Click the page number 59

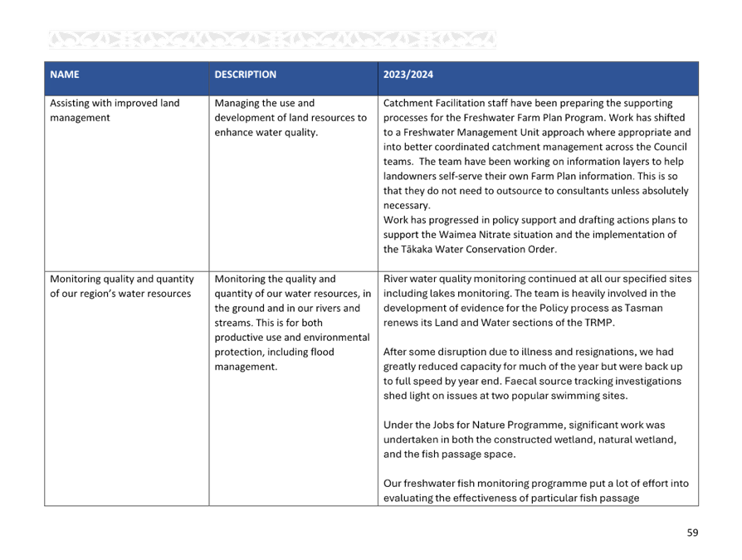(692, 533)
